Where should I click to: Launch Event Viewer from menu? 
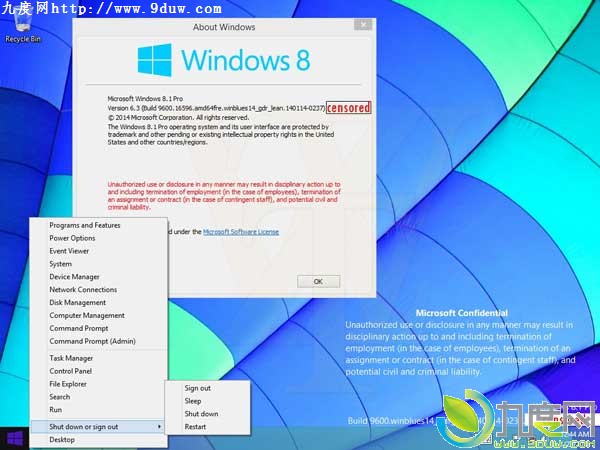(98, 251)
